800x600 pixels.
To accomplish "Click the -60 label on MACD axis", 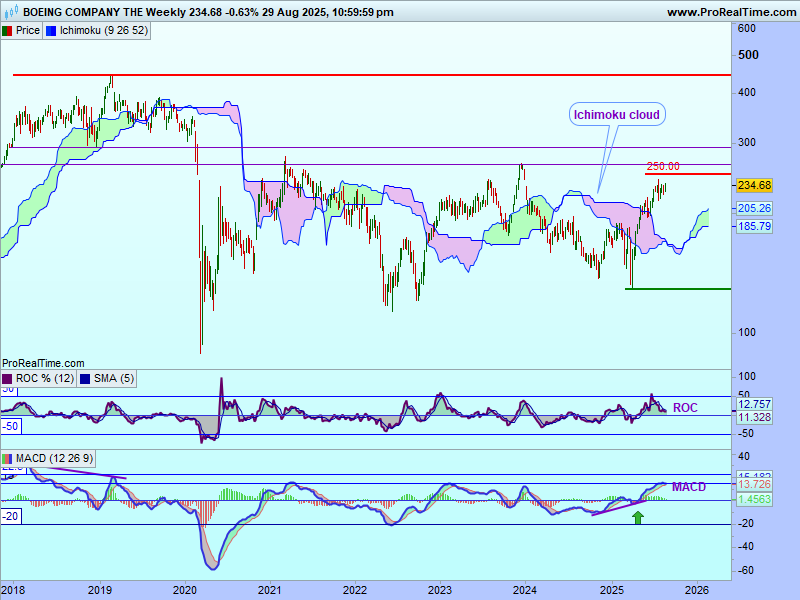I will pos(746,570).
